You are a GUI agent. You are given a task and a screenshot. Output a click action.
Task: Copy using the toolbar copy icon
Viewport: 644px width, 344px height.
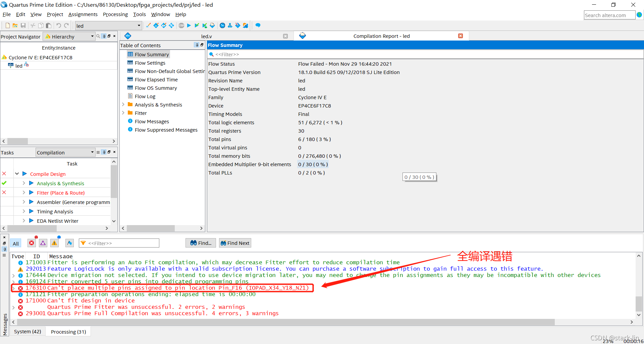click(x=41, y=25)
